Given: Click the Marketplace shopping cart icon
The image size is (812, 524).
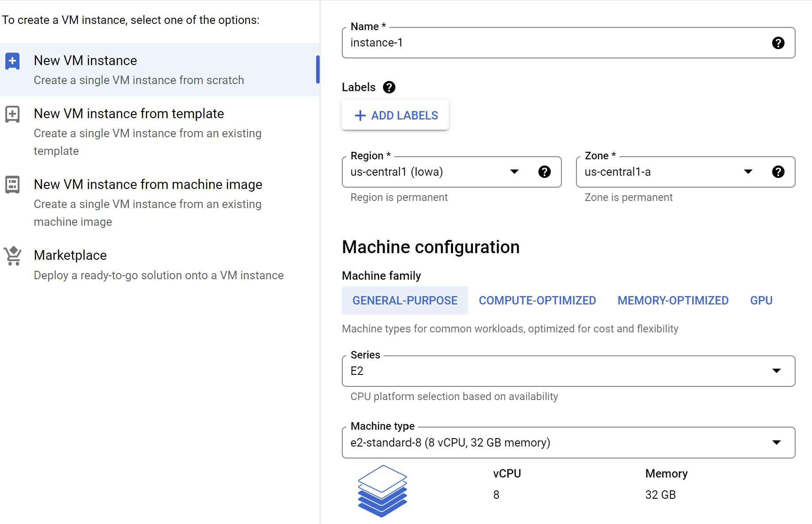Looking at the screenshot, I should pyautogui.click(x=13, y=256).
